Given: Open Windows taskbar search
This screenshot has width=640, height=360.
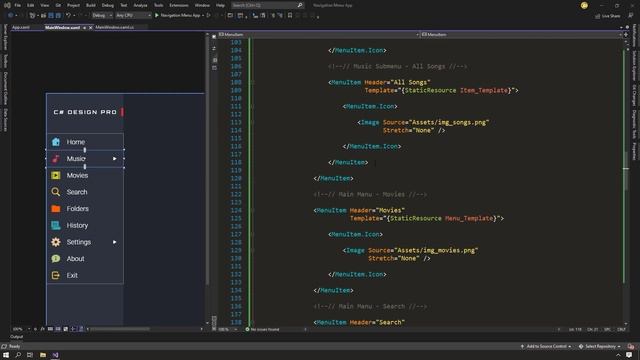Looking at the screenshot, I should (x=18, y=355).
